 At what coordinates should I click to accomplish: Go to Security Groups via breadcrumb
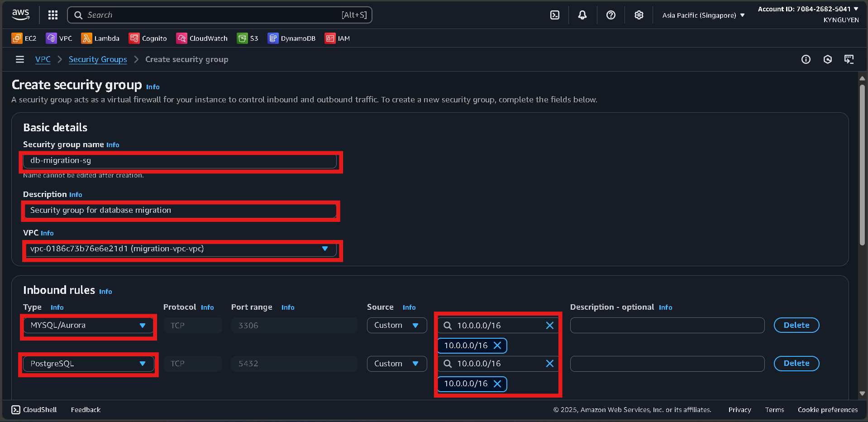pos(98,59)
